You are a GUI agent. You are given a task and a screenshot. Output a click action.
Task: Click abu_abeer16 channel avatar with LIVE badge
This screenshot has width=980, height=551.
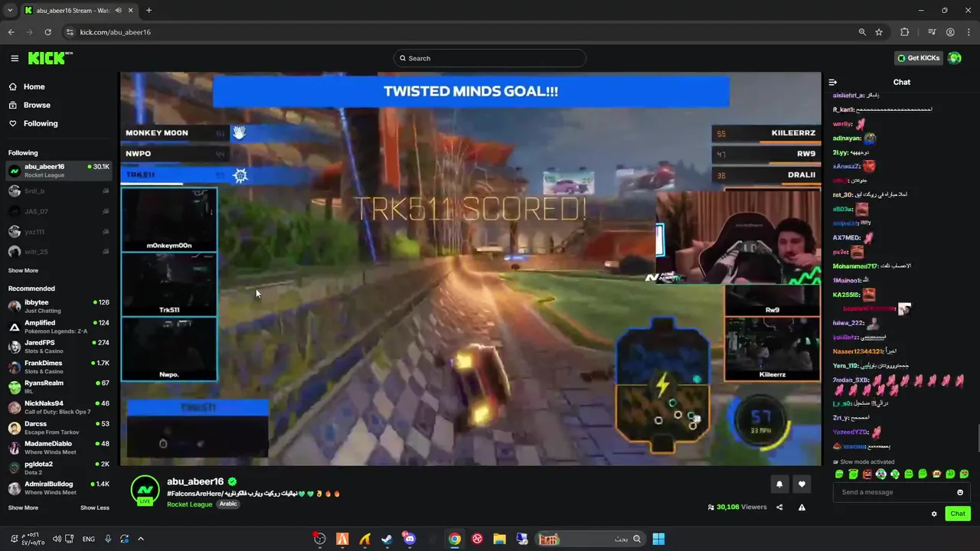tap(145, 491)
